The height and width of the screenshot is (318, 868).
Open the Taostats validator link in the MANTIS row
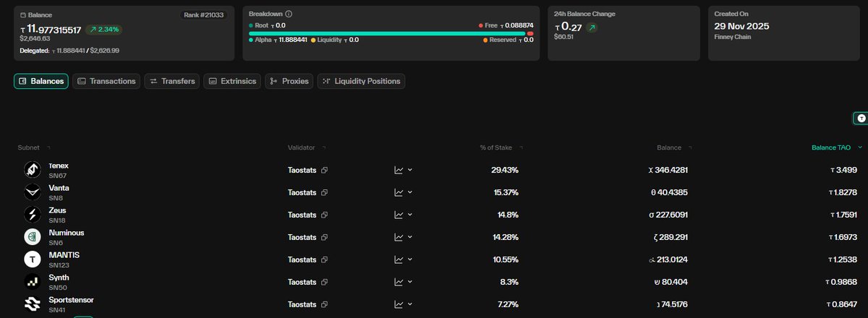pos(302,259)
